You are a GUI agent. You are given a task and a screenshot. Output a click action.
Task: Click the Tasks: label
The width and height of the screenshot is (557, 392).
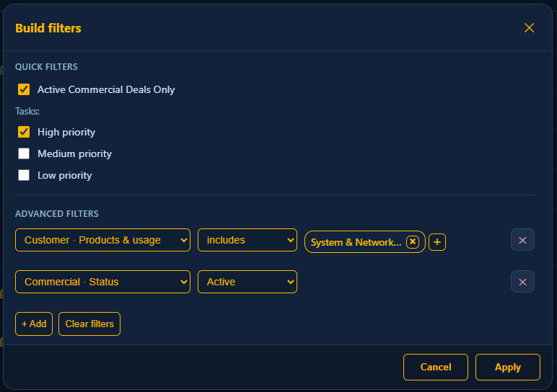coord(27,112)
